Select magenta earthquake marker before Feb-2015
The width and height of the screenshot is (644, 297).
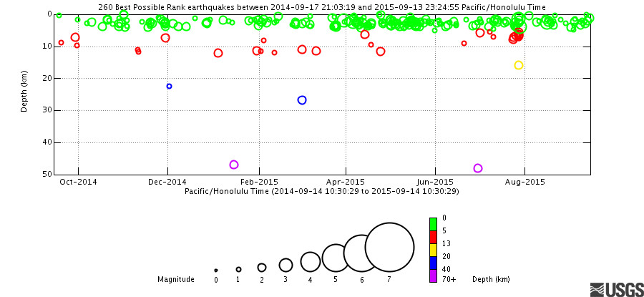pos(234,165)
